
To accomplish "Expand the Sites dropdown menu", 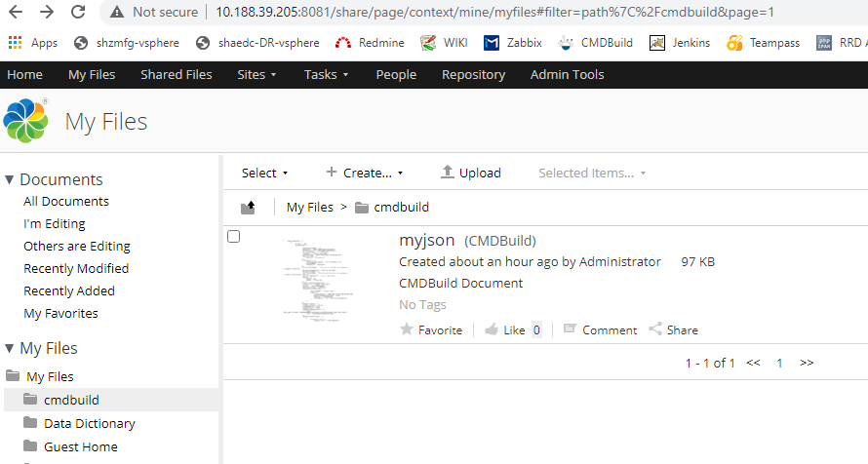I will coord(256,75).
